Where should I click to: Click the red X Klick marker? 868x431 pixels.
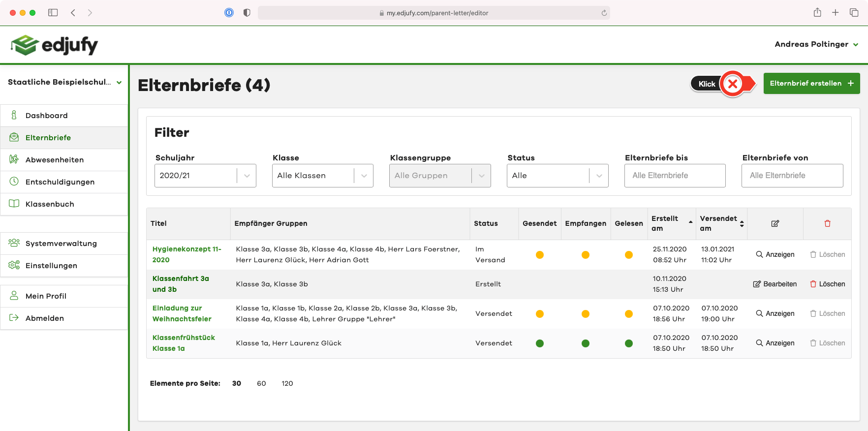732,84
